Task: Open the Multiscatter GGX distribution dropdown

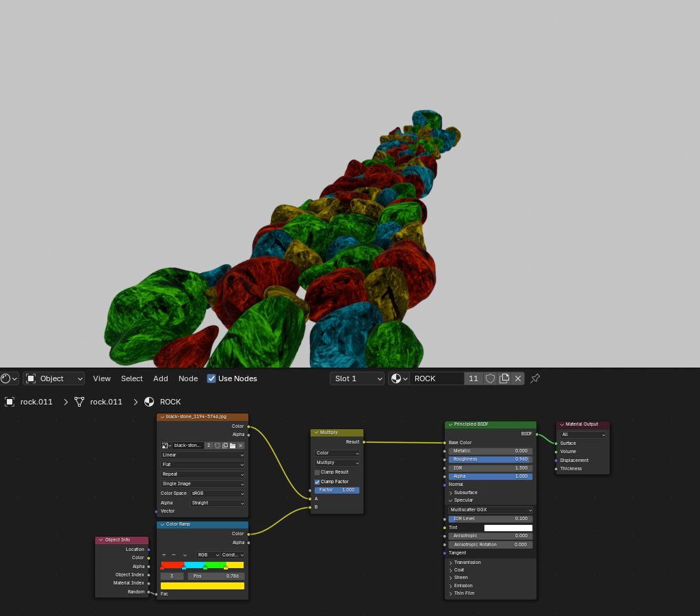Action: tap(490, 510)
